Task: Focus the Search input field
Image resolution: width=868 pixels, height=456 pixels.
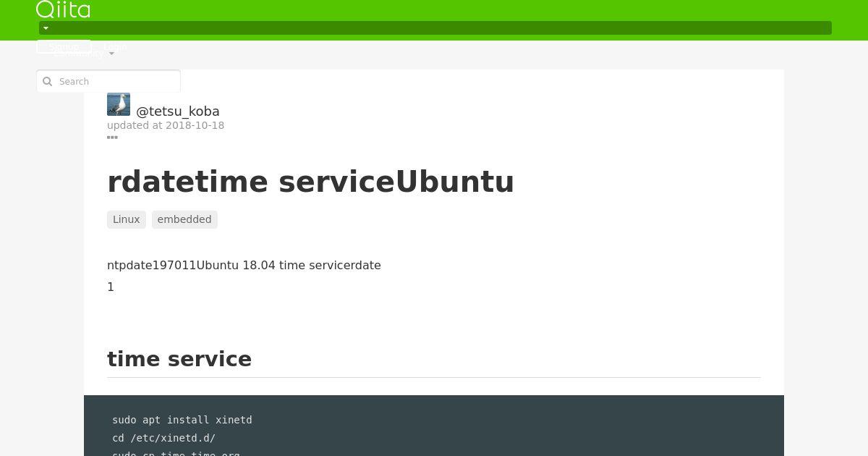Action: [x=109, y=81]
